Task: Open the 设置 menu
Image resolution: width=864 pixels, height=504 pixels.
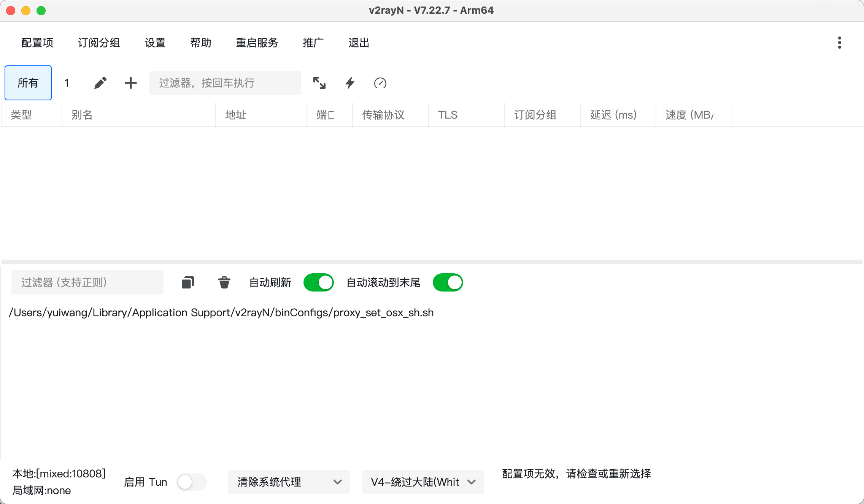Action: pyautogui.click(x=155, y=43)
